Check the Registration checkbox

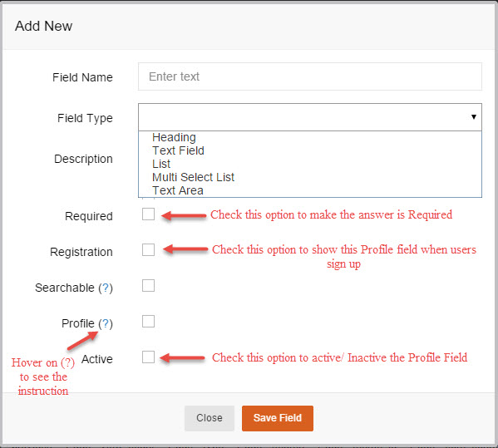tap(148, 250)
